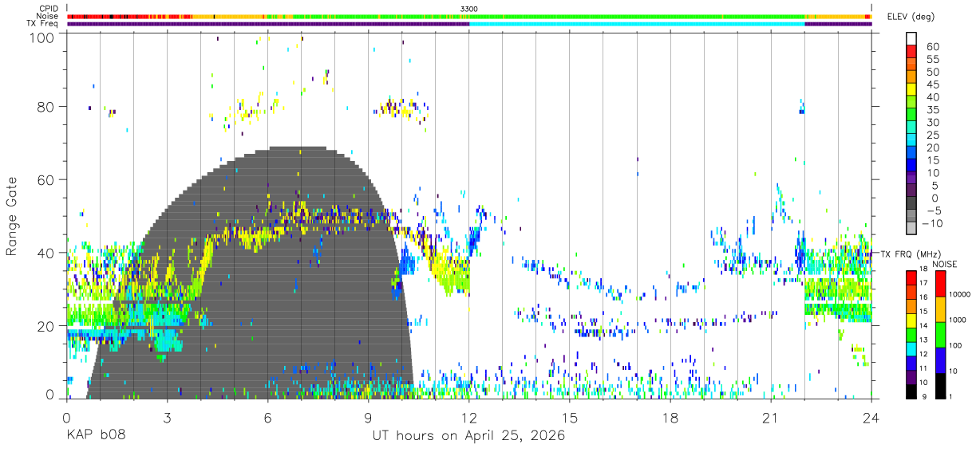Click the Range Gate axis title
The width and height of the screenshot is (980, 452).
[11, 216]
